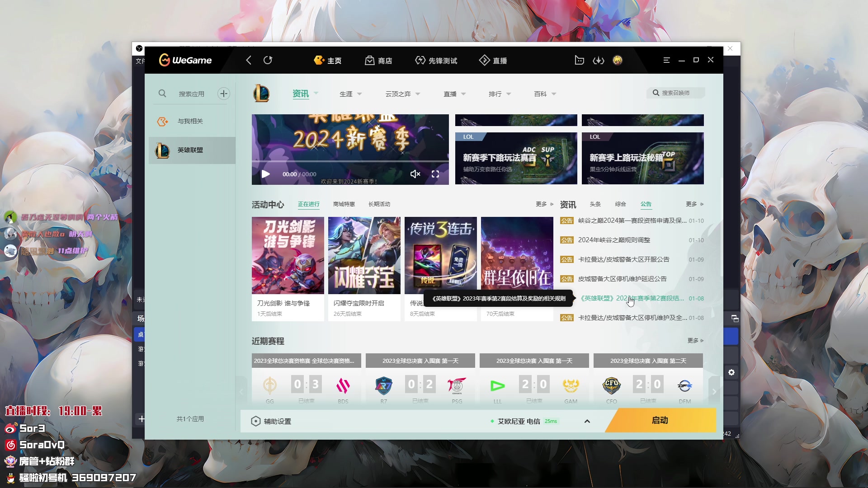Viewport: 868px width, 488px height.
Task: Seek on the video progress bar
Action: 350,161
